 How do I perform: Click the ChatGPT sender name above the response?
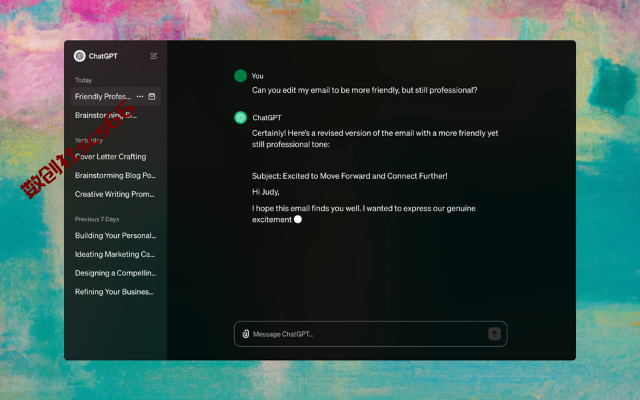pos(267,118)
